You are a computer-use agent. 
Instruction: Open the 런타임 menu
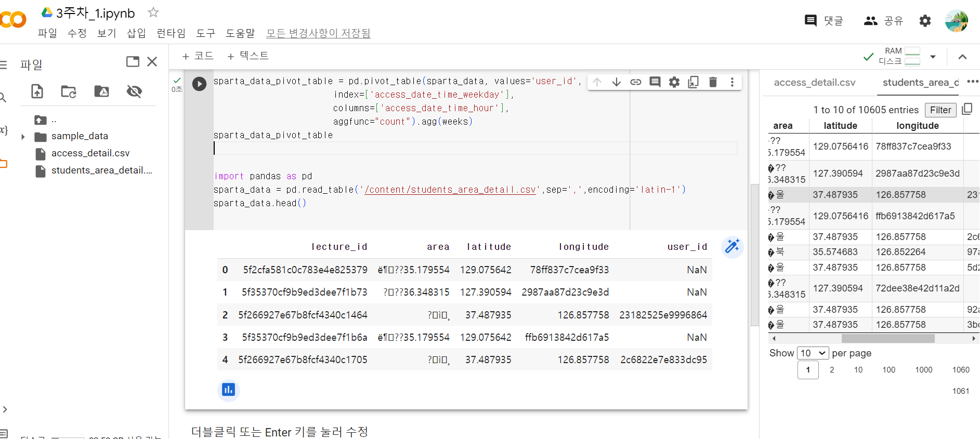click(x=171, y=33)
